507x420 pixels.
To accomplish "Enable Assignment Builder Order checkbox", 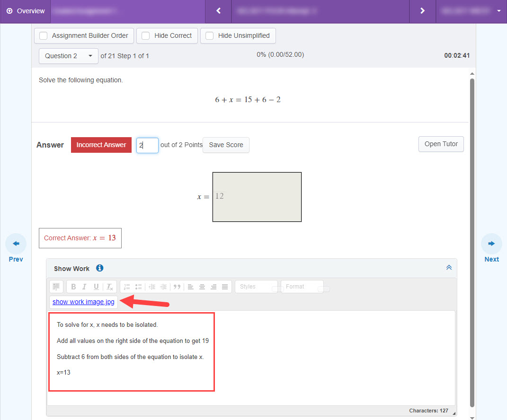I will coord(44,35).
